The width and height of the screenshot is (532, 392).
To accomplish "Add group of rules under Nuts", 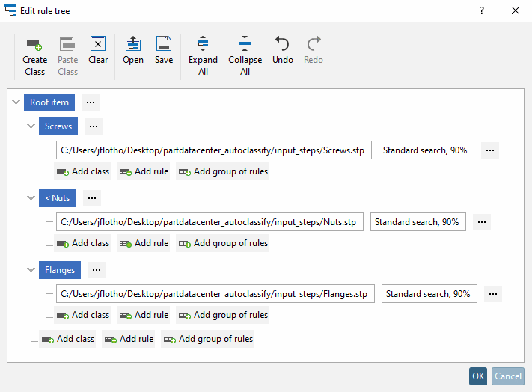I will pyautogui.click(x=222, y=243).
